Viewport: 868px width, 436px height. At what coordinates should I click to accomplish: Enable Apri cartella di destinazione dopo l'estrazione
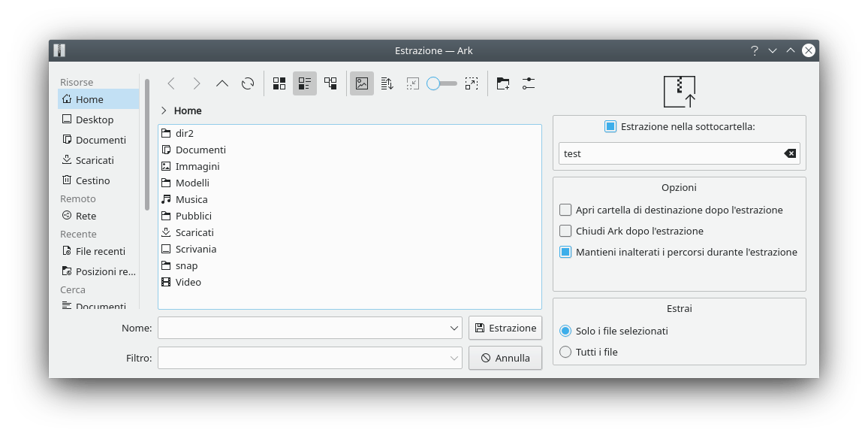pyautogui.click(x=566, y=210)
